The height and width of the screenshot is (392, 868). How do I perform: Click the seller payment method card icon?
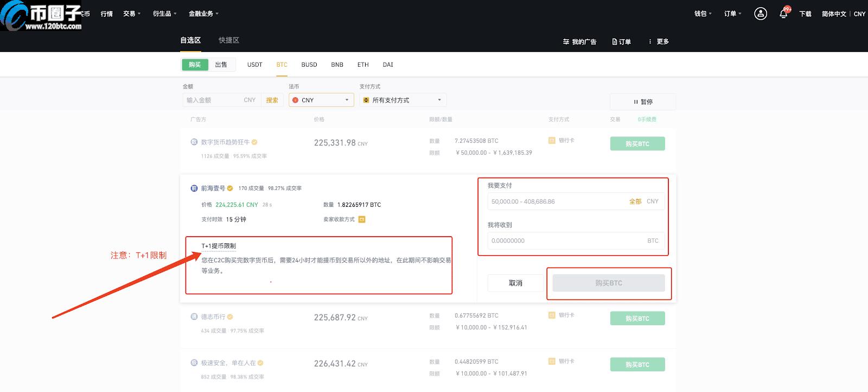click(362, 219)
